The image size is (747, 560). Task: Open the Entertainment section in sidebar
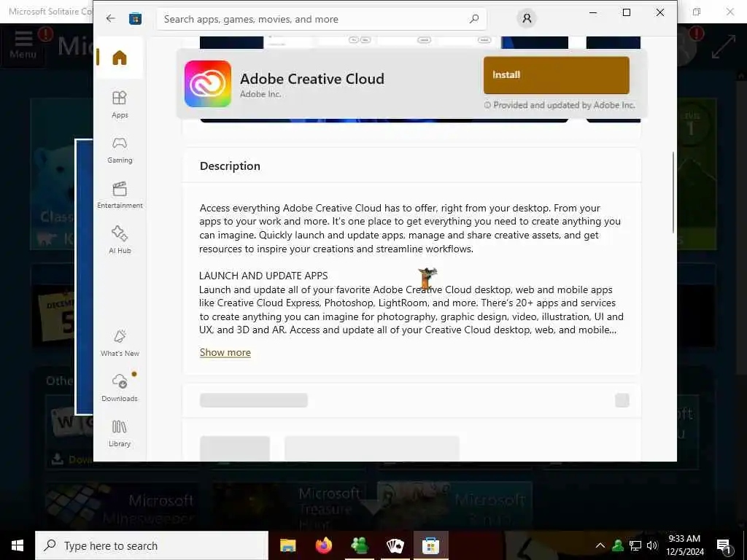click(x=120, y=195)
